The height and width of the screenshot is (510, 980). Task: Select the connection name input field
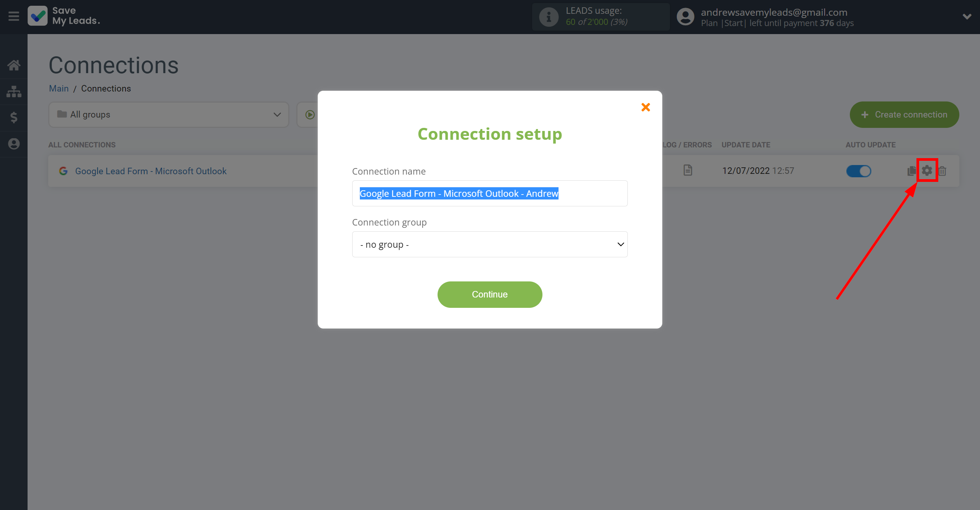click(489, 193)
